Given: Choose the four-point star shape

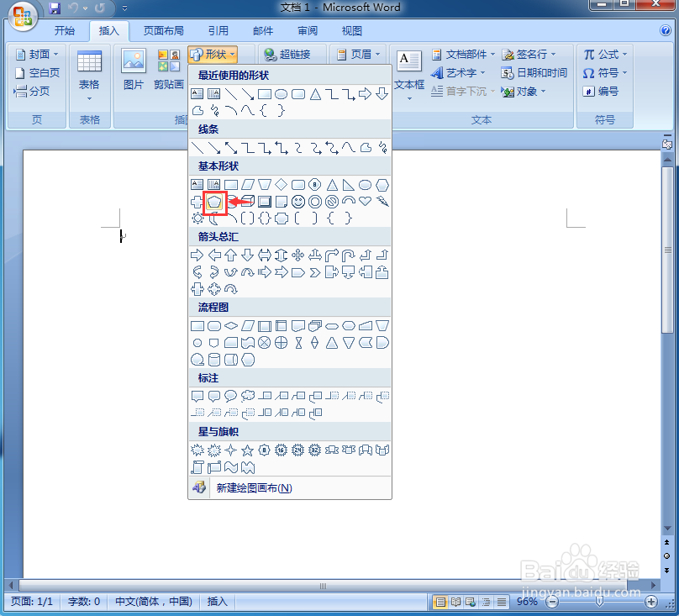Looking at the screenshot, I should click(x=231, y=450).
